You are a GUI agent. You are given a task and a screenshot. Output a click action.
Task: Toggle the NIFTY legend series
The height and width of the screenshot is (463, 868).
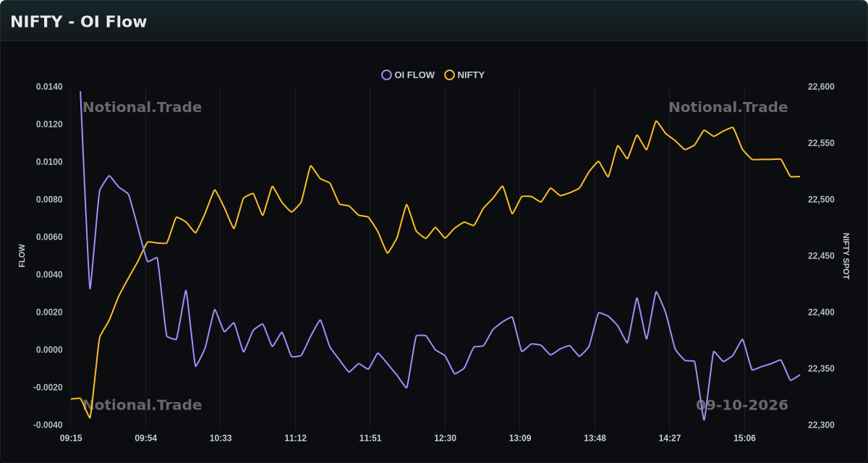465,75
